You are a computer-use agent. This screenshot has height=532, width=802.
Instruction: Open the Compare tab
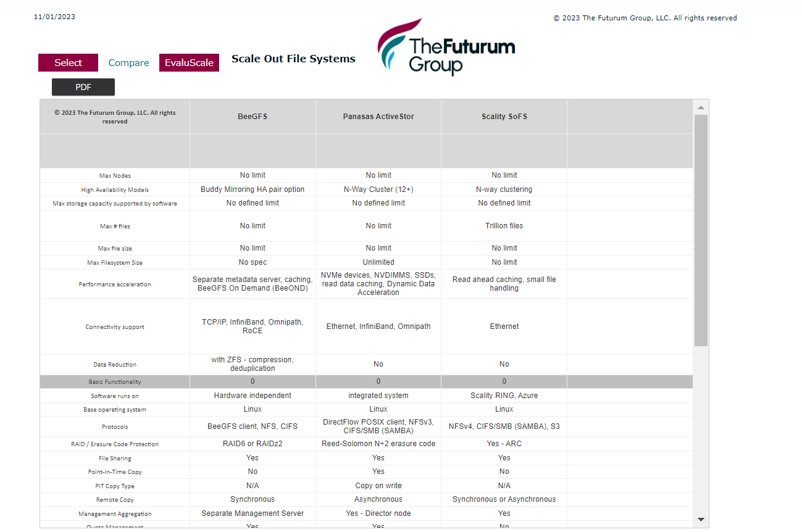click(128, 62)
